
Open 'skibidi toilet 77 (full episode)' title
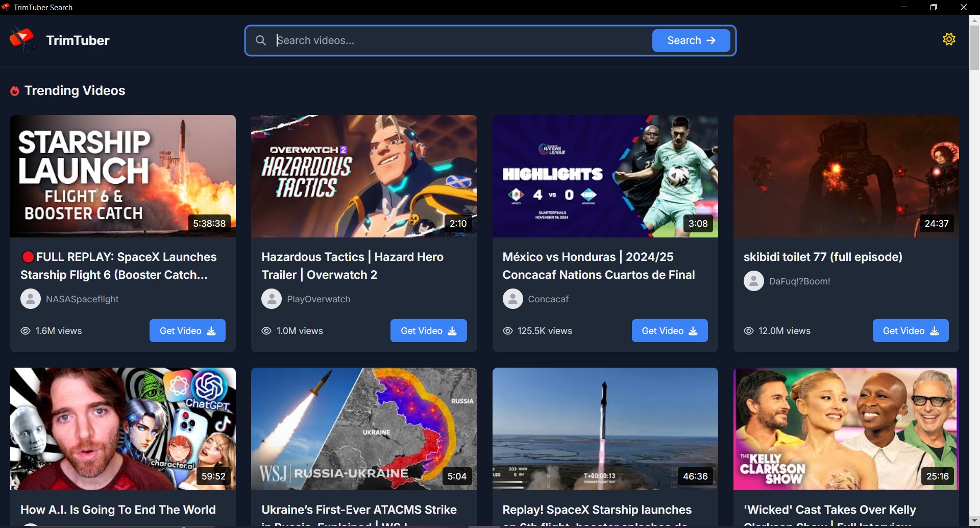[x=823, y=257]
